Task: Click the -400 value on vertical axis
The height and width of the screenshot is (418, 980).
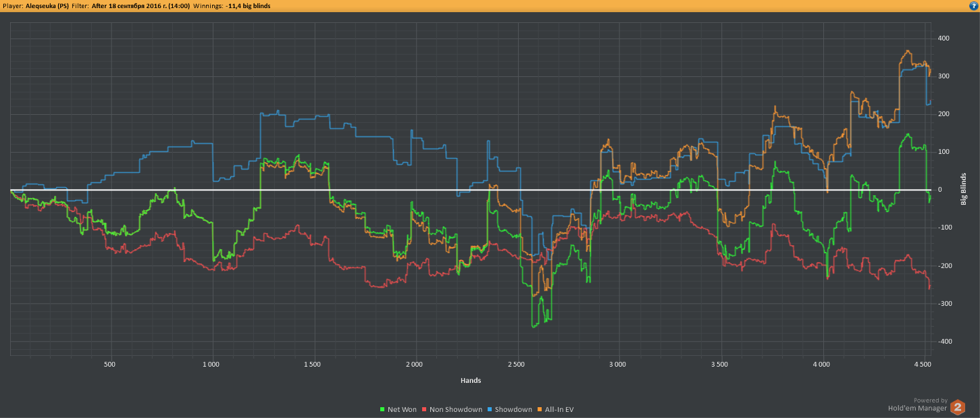Action: point(944,341)
